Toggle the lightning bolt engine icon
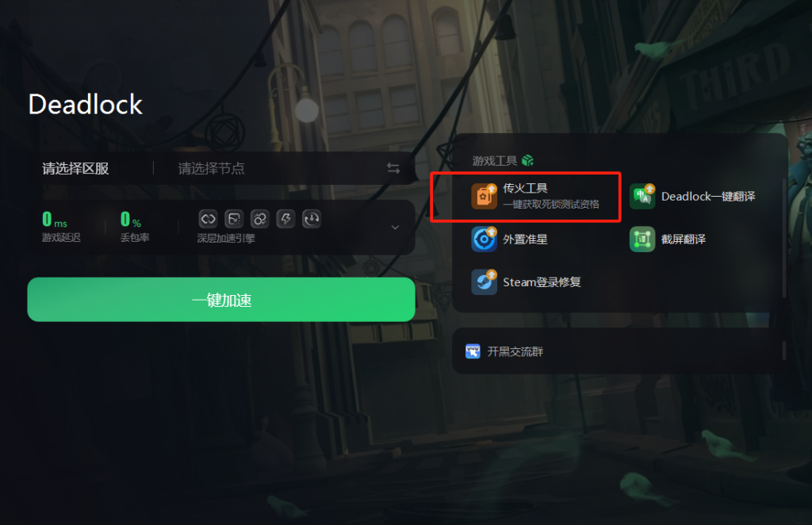The height and width of the screenshot is (525, 812). click(285, 219)
